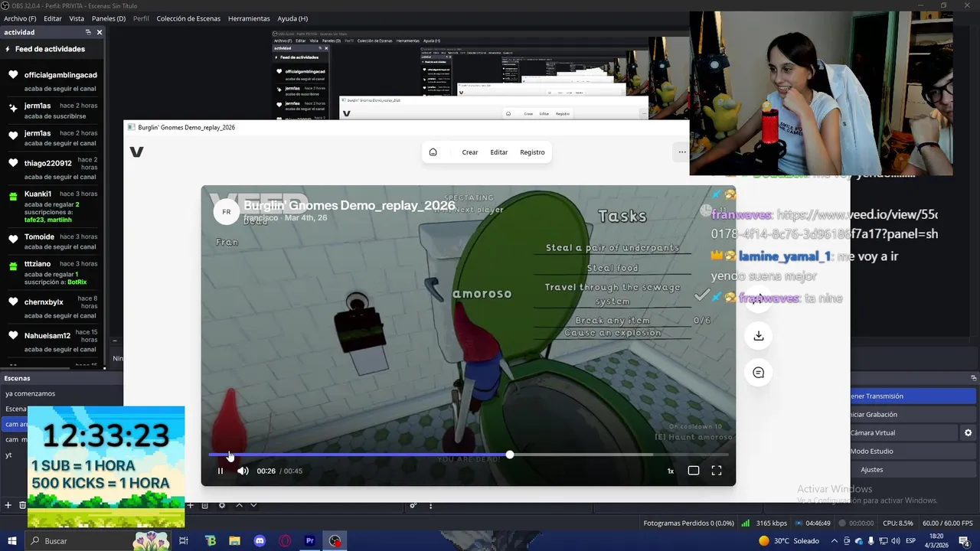Open Adobe Premiere Pro from the taskbar

310,541
